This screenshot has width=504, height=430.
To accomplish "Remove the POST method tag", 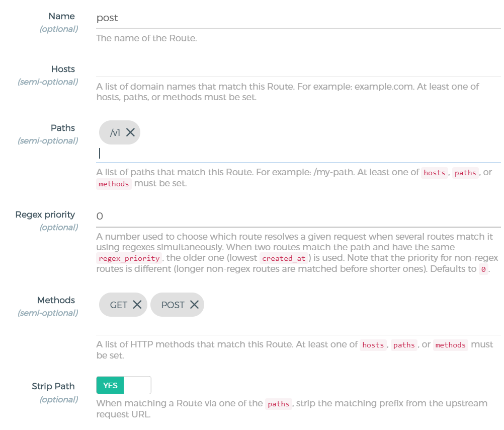I will (x=194, y=305).
